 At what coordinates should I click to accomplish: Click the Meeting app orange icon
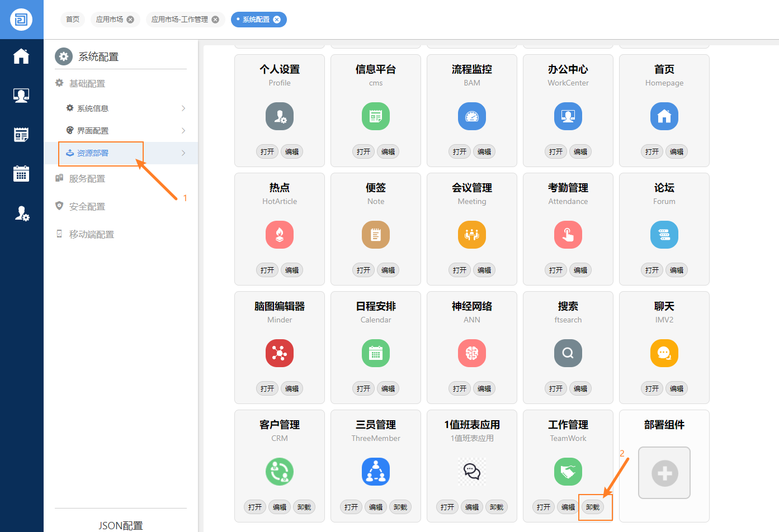pos(471,235)
